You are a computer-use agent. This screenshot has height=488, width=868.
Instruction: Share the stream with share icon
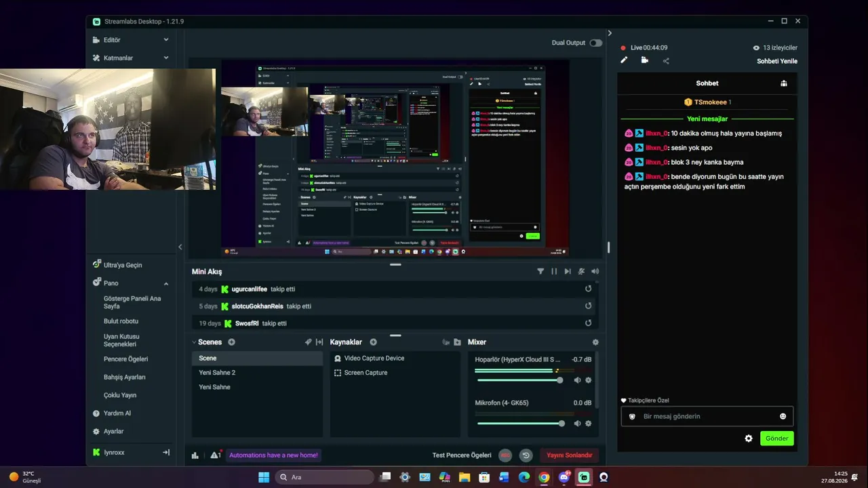[x=666, y=61]
